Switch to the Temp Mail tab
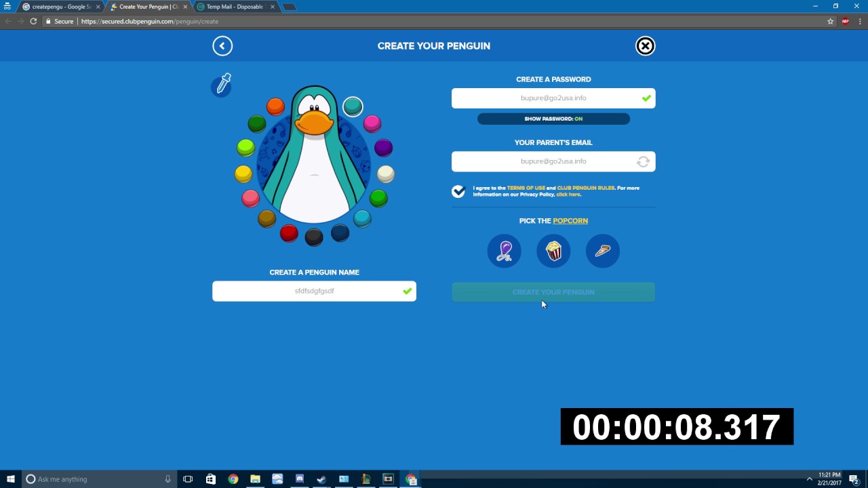This screenshot has height=488, width=868. [235, 7]
